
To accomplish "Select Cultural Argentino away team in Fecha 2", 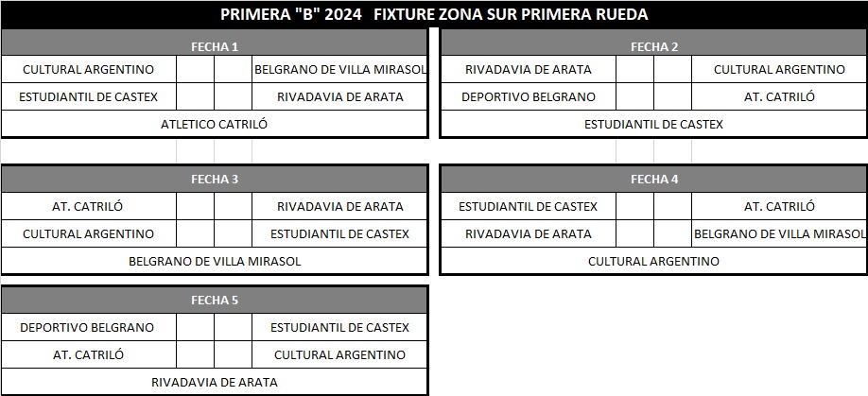I will point(779,69).
